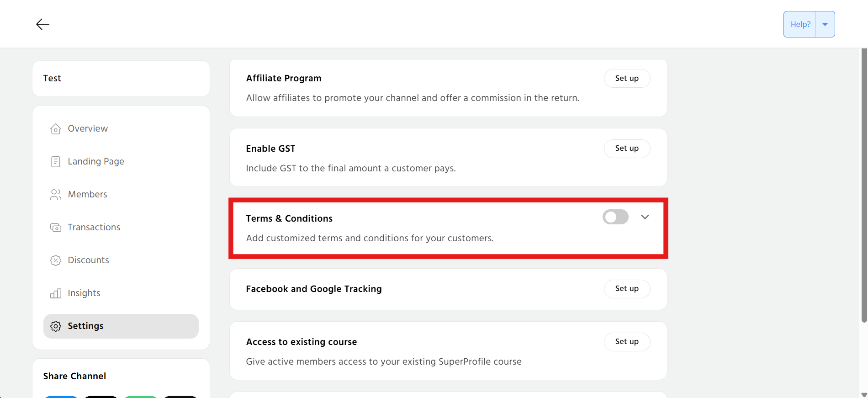
Task: Click the Members people icon
Action: point(56,195)
